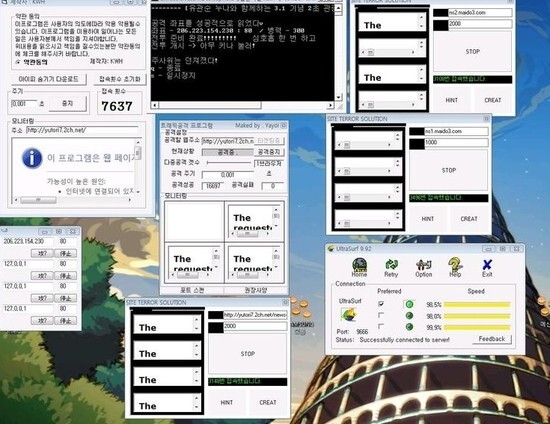
Task: Click the 공격 주기 field showing 0.001
Action: [x=228, y=174]
